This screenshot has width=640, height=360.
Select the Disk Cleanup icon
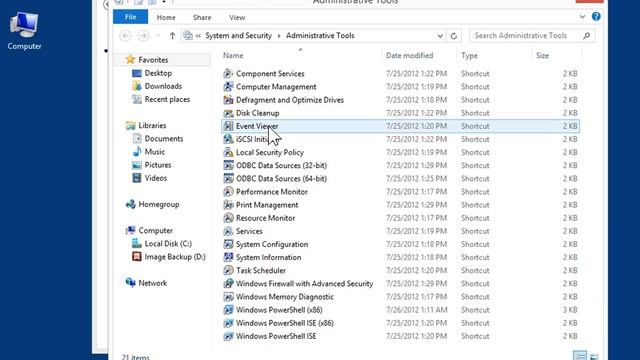228,113
